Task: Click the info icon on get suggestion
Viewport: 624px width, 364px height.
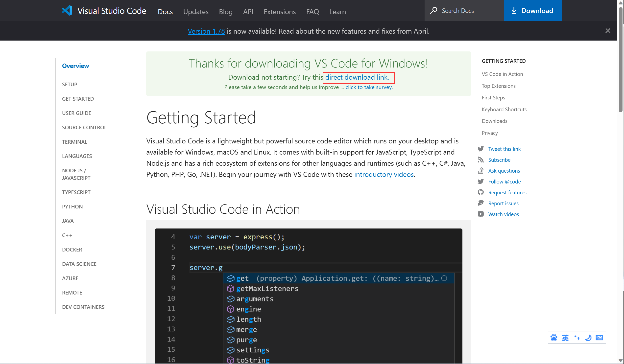Action: [444, 278]
